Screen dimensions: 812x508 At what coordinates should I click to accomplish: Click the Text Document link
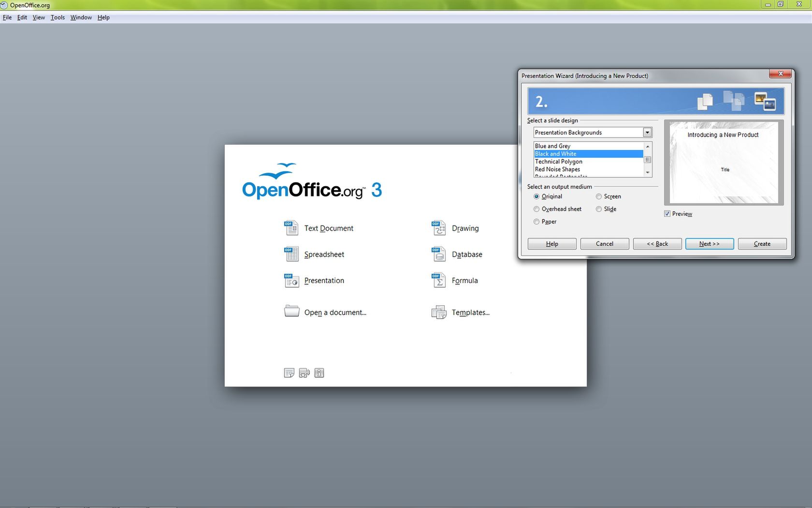pos(329,228)
